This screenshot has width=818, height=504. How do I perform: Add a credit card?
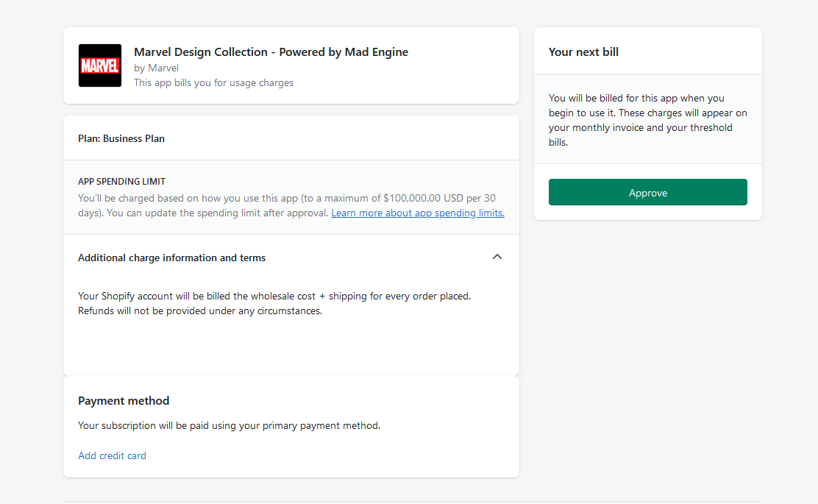[x=112, y=455]
